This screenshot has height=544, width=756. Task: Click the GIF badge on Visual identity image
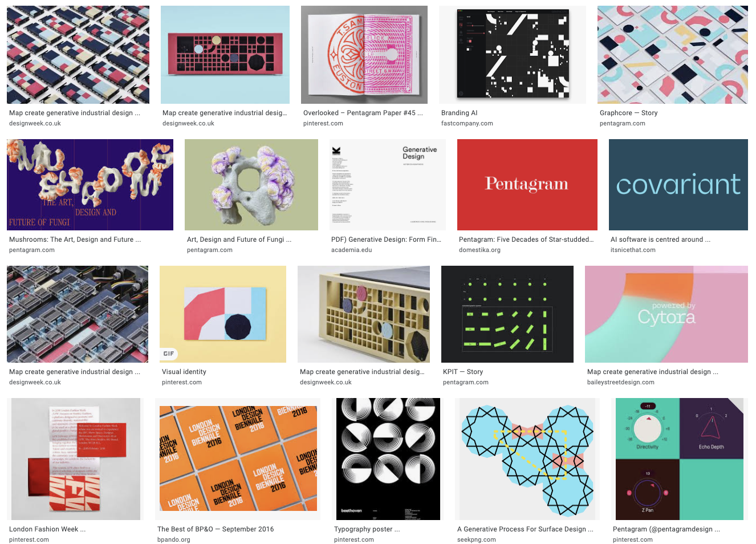pyautogui.click(x=169, y=354)
